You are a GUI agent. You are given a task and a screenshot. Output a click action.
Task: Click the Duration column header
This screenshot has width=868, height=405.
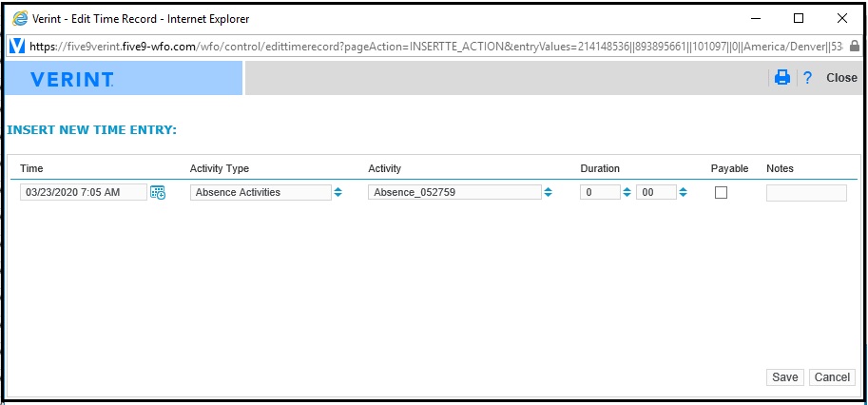pos(600,169)
